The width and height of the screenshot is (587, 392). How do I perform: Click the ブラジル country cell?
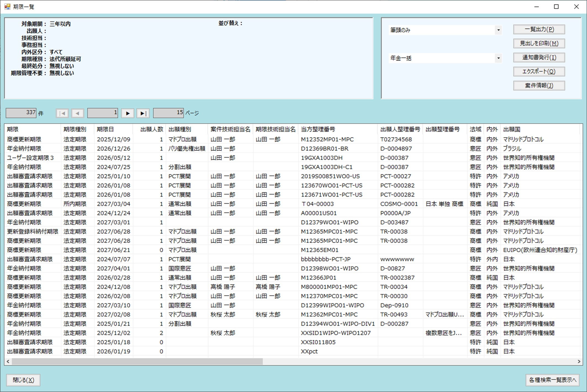point(540,149)
